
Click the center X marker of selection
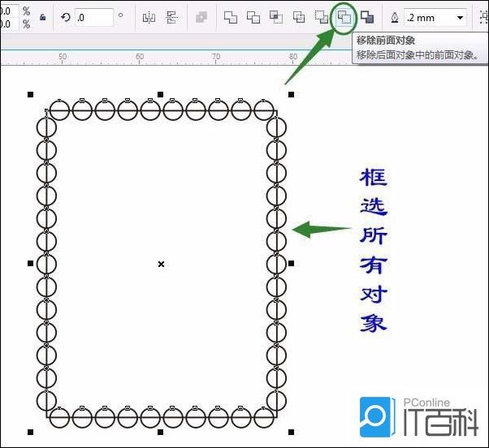[161, 265]
